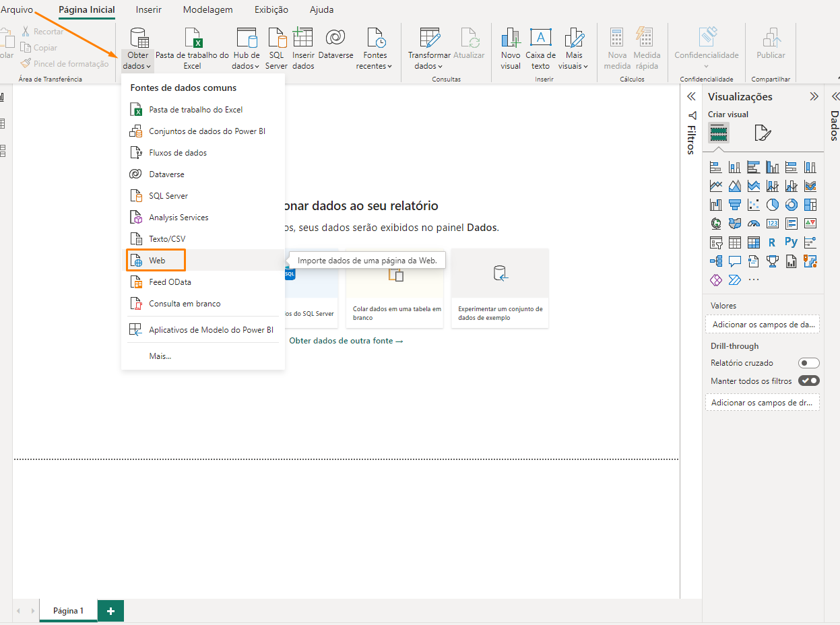Select the card (123) visual
Screen dimensions: 840x625
pos(773,224)
